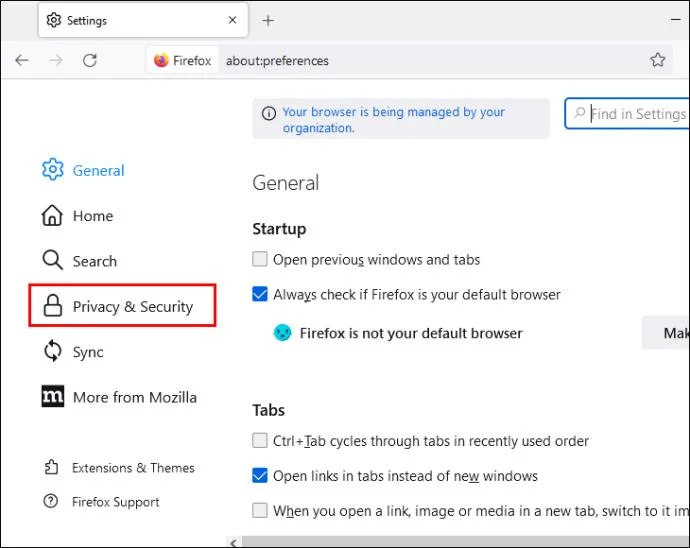The height and width of the screenshot is (548, 690).
Task: Click the Firefox Support question mark icon
Action: [51, 500]
